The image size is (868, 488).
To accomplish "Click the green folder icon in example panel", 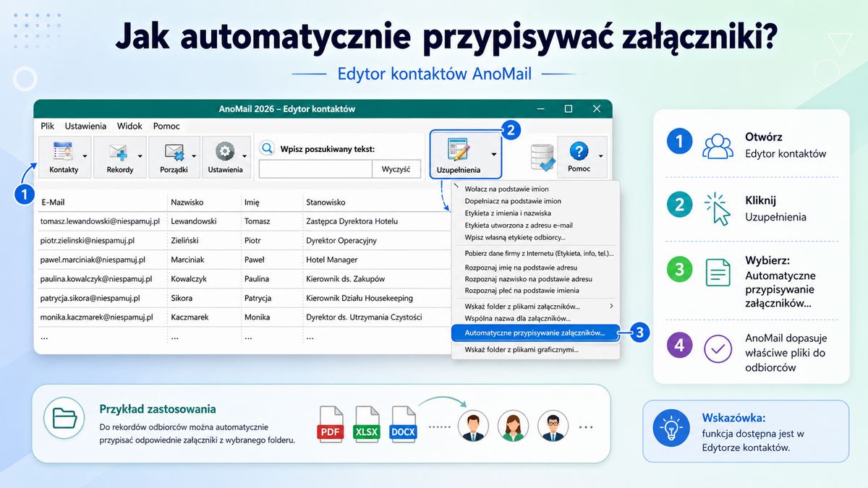I will pyautogui.click(x=64, y=417).
